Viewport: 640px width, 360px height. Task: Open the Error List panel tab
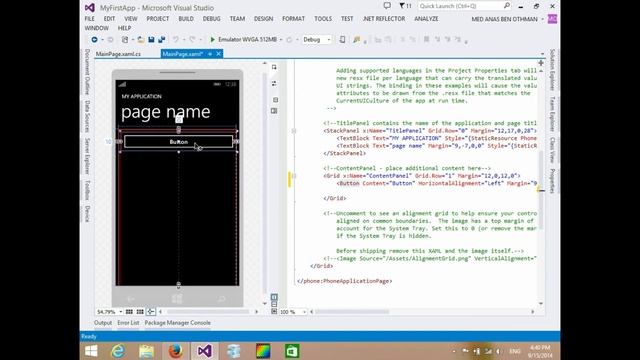128,323
